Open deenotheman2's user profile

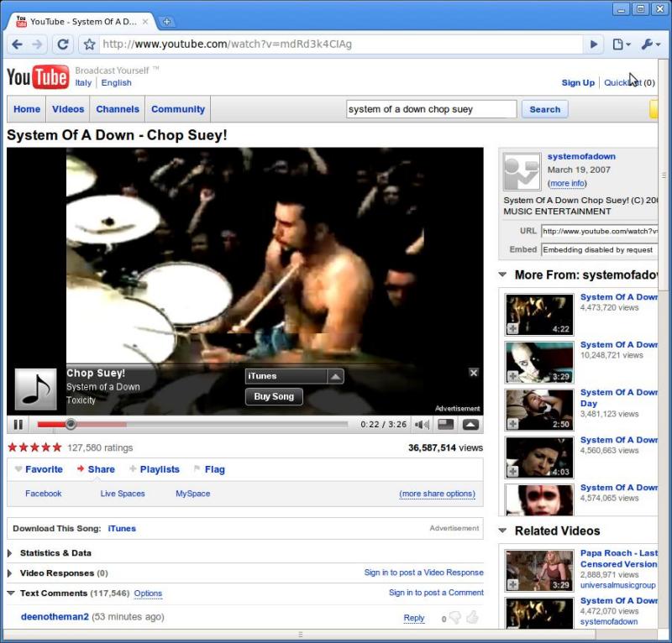click(x=55, y=617)
